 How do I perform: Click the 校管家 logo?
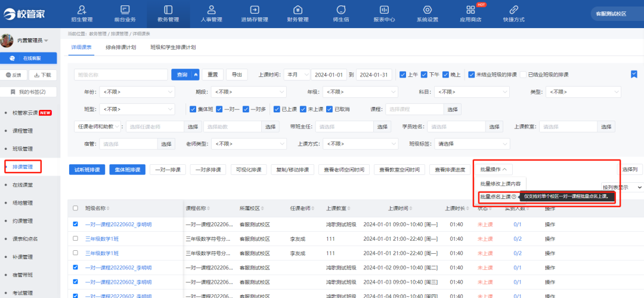tap(24, 14)
